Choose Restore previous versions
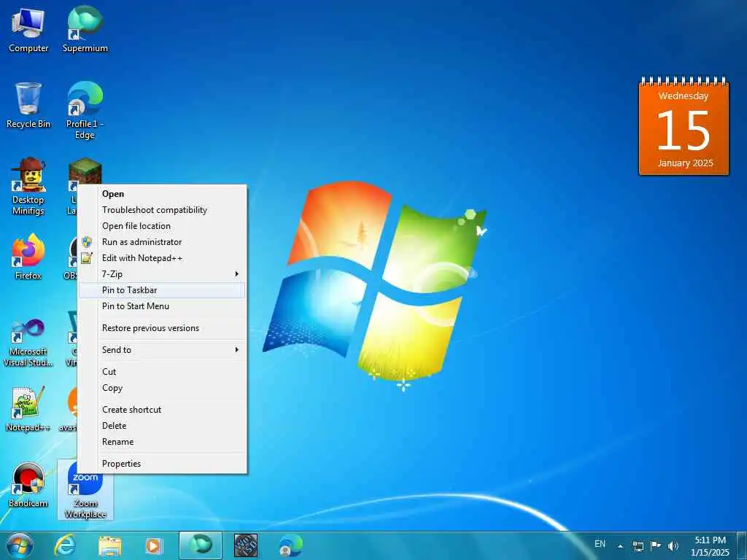The image size is (747, 560). pos(162,328)
